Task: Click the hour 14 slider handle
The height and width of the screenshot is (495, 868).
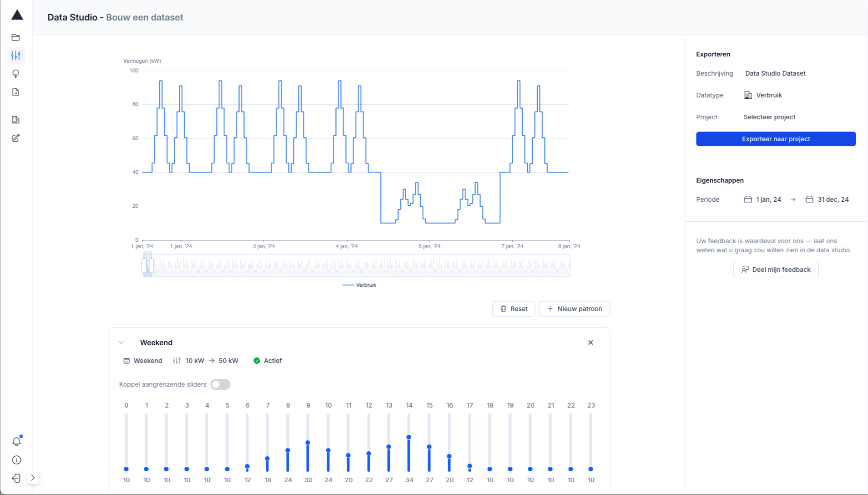Action: pos(409,437)
